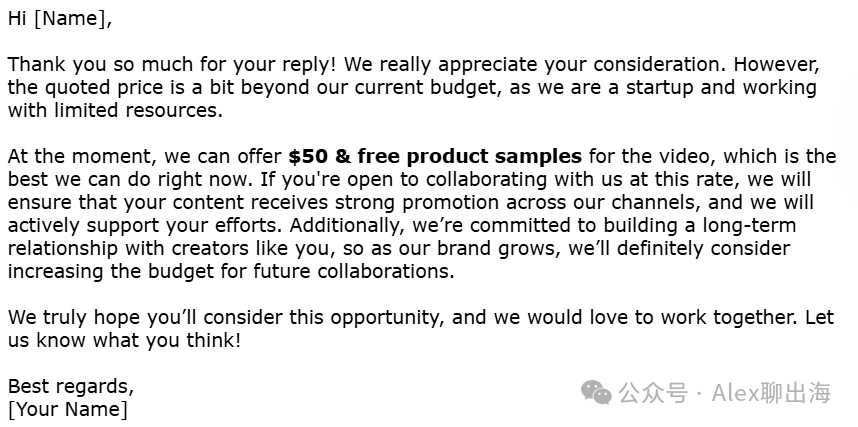The width and height of the screenshot is (858, 427).
Task: Click the word "However," in first paragraph
Action: point(777,65)
